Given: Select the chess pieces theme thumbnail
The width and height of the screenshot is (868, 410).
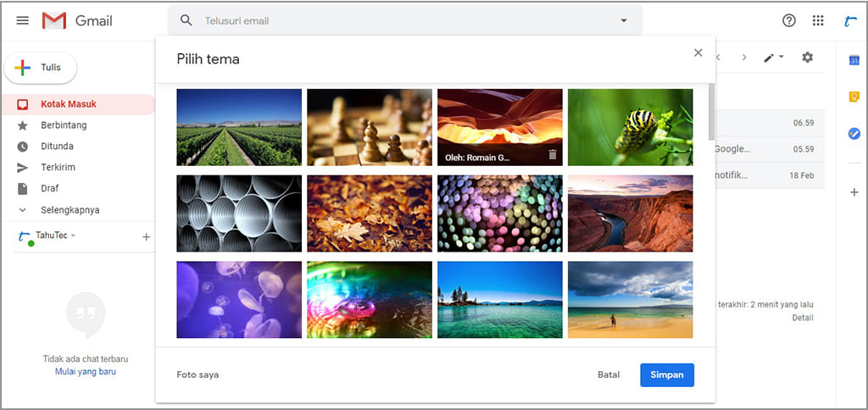Looking at the screenshot, I should [369, 127].
